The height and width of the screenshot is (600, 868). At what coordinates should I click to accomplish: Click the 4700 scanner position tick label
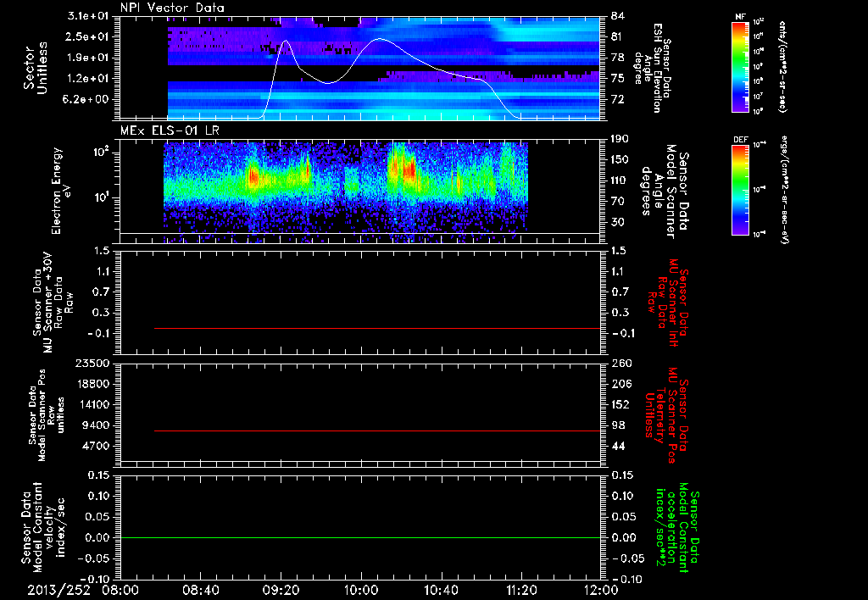pyautogui.click(x=96, y=446)
